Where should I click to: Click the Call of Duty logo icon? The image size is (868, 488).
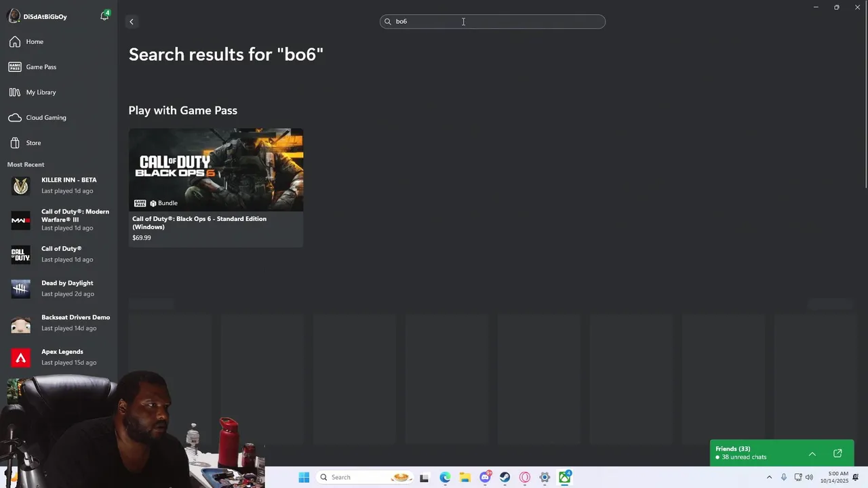20,255
